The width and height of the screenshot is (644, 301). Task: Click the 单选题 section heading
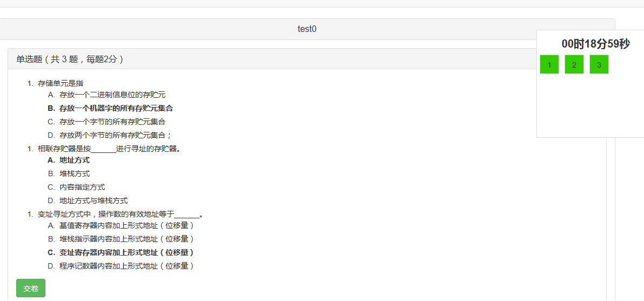[70, 59]
